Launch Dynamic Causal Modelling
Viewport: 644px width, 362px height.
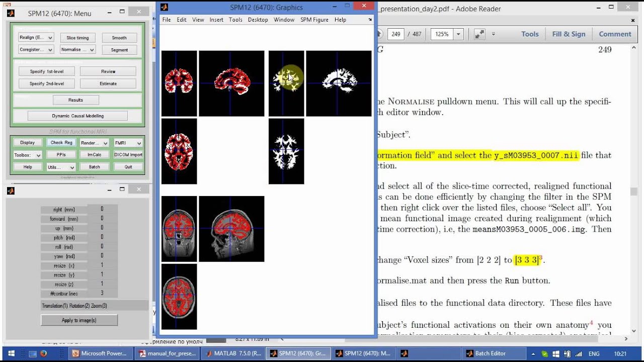pos(77,116)
